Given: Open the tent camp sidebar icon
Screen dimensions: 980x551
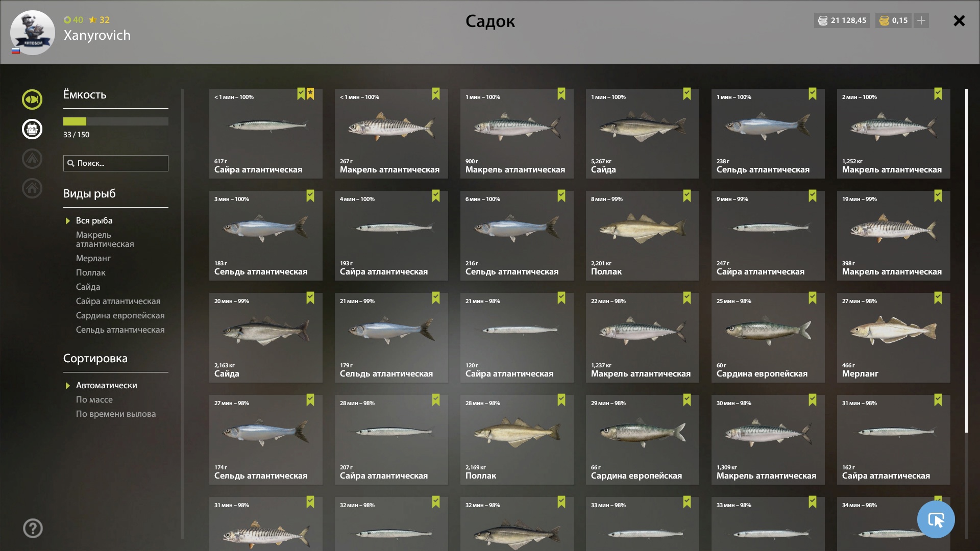Looking at the screenshot, I should point(32,159).
